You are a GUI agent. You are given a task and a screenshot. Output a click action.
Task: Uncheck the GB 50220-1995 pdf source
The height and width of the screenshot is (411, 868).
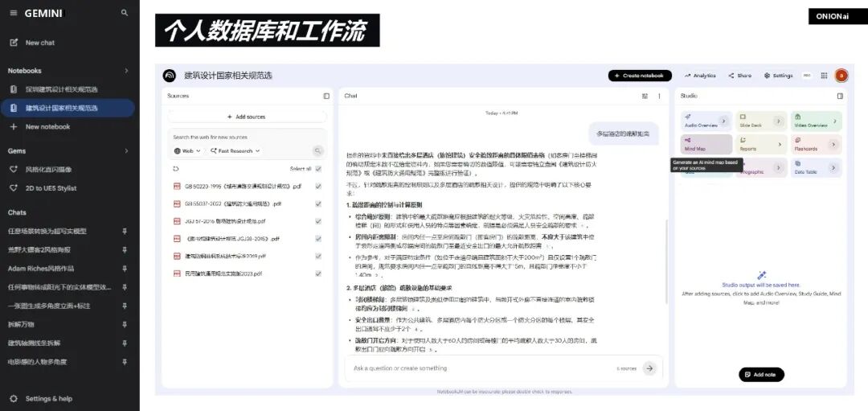tap(318, 187)
